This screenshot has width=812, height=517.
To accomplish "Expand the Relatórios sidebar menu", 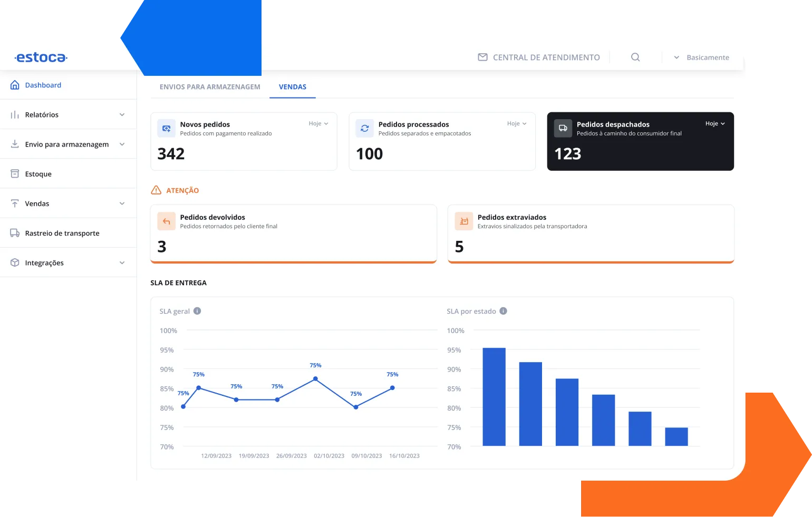I will 68,114.
